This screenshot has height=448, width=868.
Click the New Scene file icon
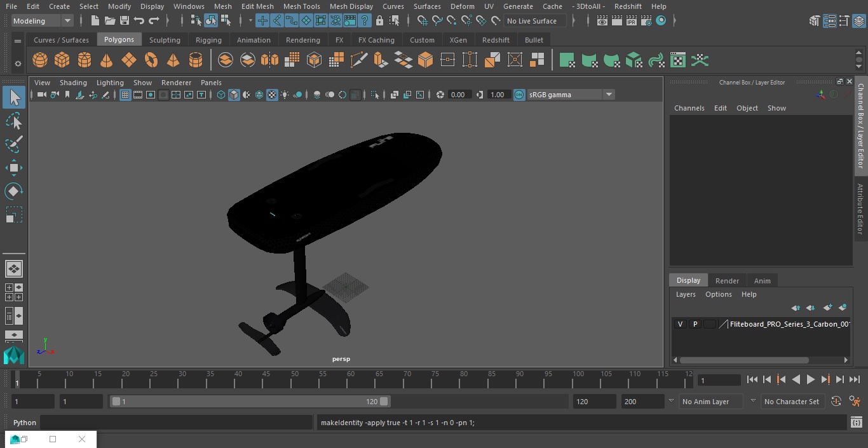pyautogui.click(x=95, y=21)
